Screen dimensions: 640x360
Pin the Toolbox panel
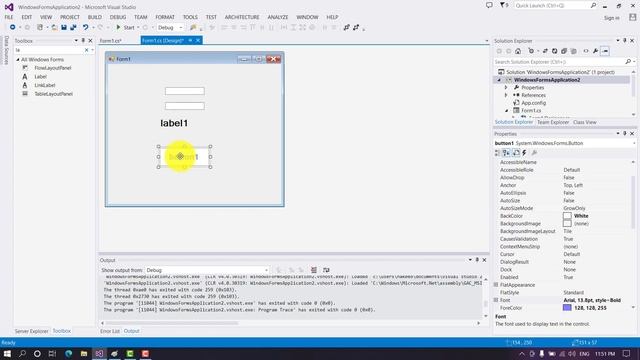pyautogui.click(x=83, y=41)
